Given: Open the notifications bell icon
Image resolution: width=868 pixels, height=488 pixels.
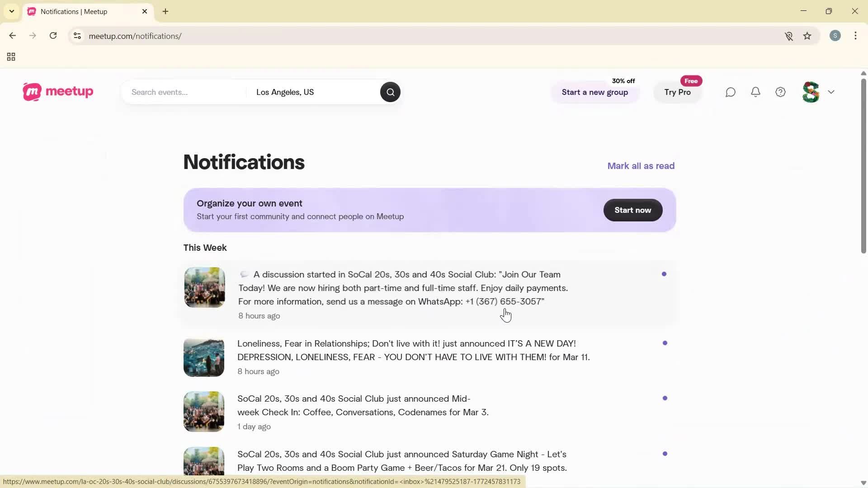Looking at the screenshot, I should 755,92.
